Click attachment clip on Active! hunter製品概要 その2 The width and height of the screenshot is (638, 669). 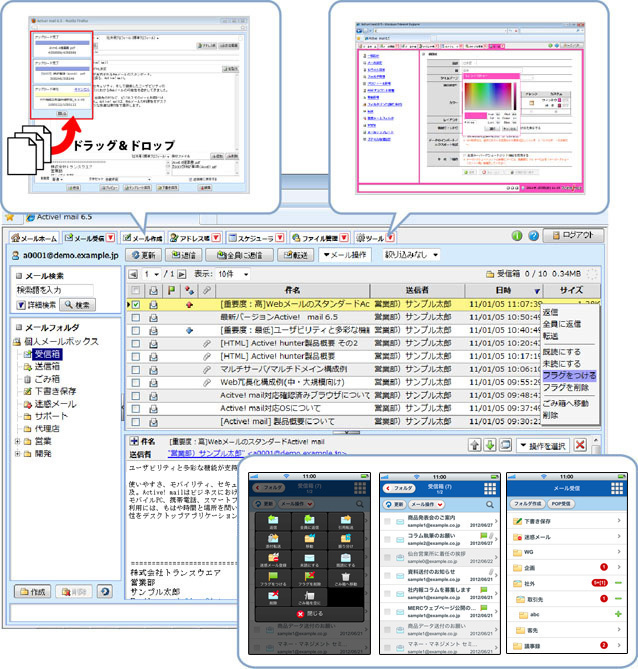pyautogui.click(x=207, y=343)
